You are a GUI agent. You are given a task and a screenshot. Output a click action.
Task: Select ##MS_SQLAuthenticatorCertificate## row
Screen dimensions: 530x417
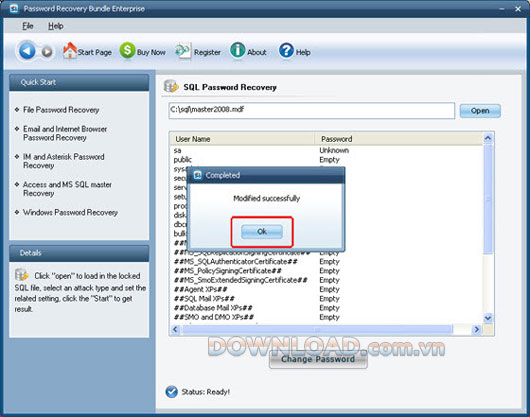click(x=327, y=262)
